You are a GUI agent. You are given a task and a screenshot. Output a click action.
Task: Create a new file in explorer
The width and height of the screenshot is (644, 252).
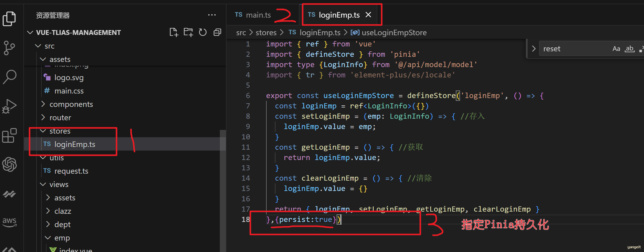tap(174, 32)
